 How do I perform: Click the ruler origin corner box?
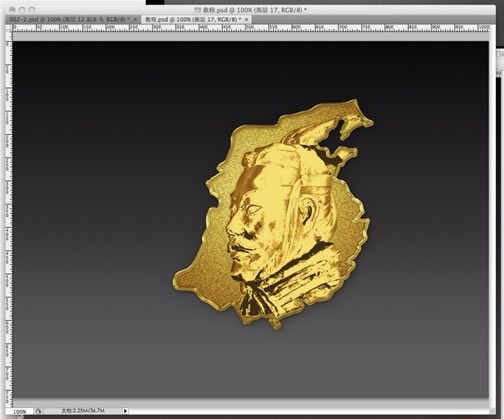[x=9, y=28]
